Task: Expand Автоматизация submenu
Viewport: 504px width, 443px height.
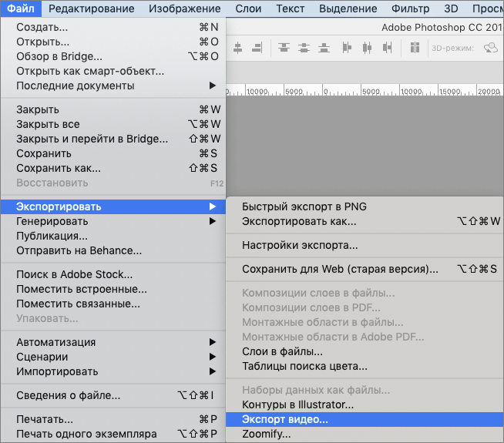Action: [113, 342]
